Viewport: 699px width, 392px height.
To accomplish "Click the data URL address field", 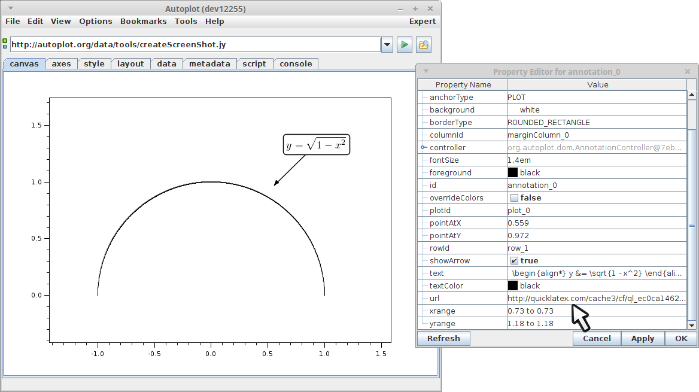I will point(195,45).
